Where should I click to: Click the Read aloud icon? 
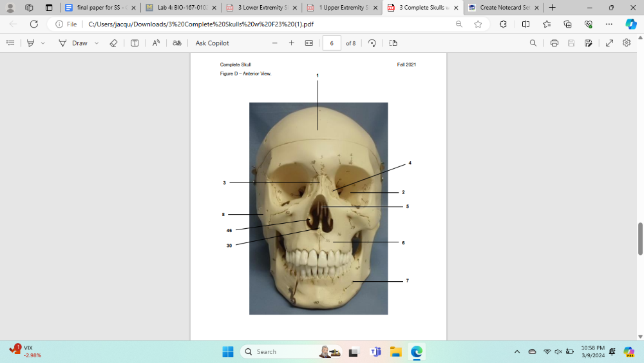(x=156, y=43)
